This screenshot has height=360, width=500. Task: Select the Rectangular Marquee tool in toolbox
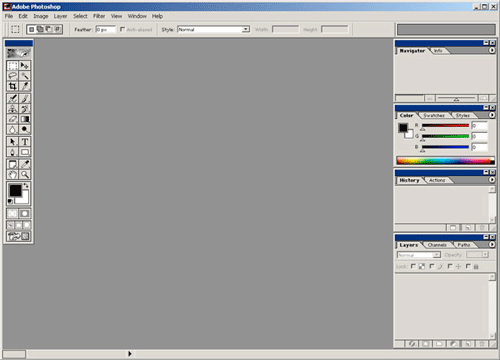[x=12, y=65]
